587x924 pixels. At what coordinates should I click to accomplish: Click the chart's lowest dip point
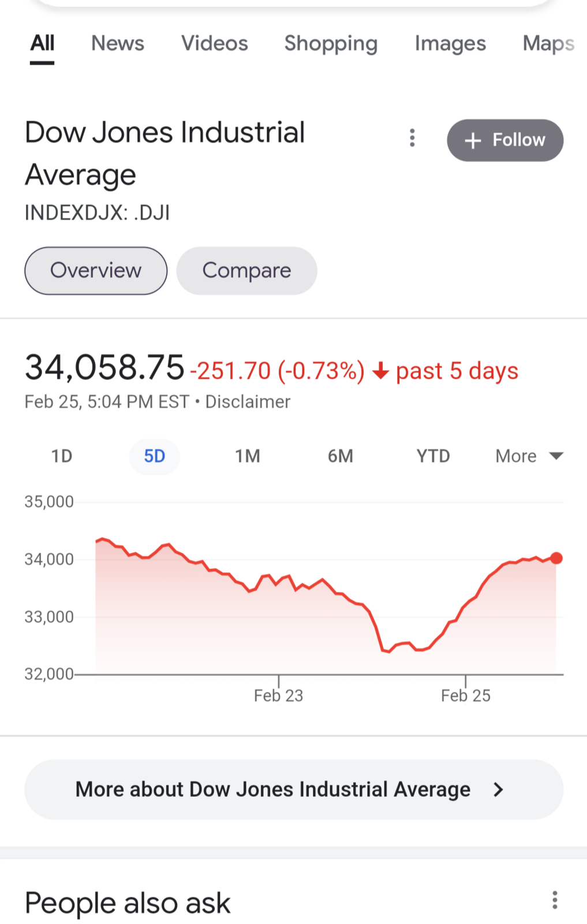tap(389, 651)
